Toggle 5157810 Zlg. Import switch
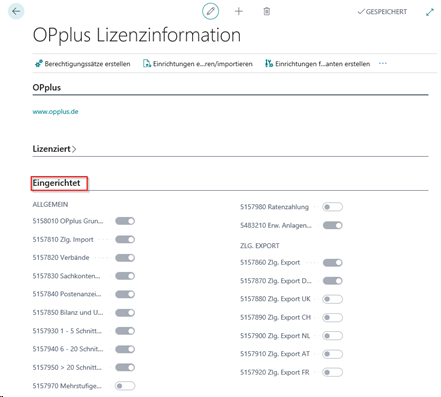The image size is (441, 397). coord(125,239)
